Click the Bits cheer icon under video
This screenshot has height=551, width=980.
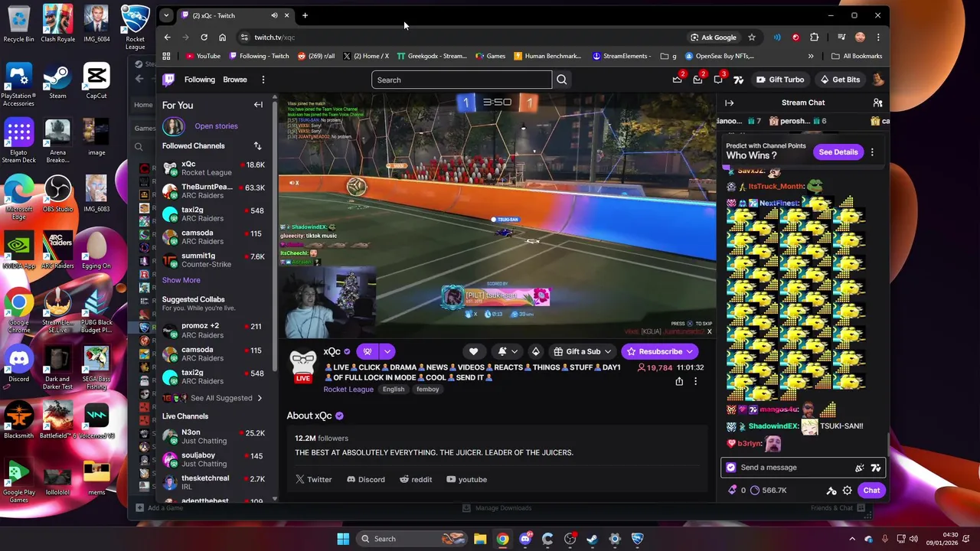click(535, 351)
